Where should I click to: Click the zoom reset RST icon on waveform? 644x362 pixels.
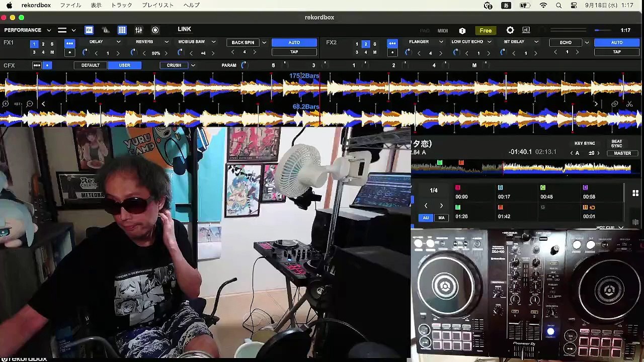click(x=18, y=104)
